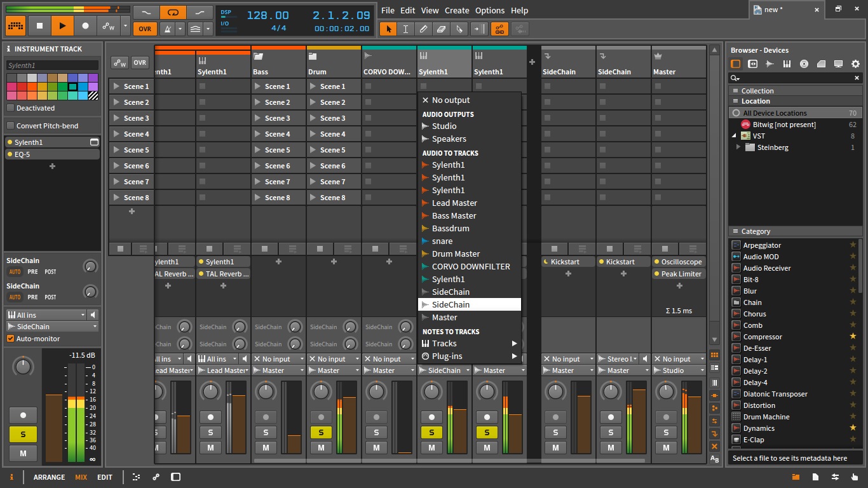Launch Scene 3 on the Bass track
Image resolution: width=868 pixels, height=488 pixels.
tap(278, 118)
